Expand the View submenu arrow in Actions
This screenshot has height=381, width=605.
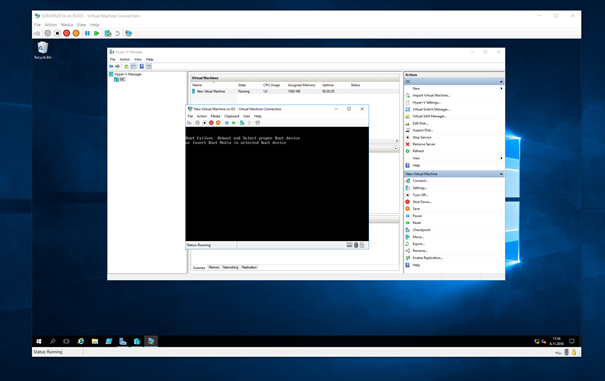[501, 158]
